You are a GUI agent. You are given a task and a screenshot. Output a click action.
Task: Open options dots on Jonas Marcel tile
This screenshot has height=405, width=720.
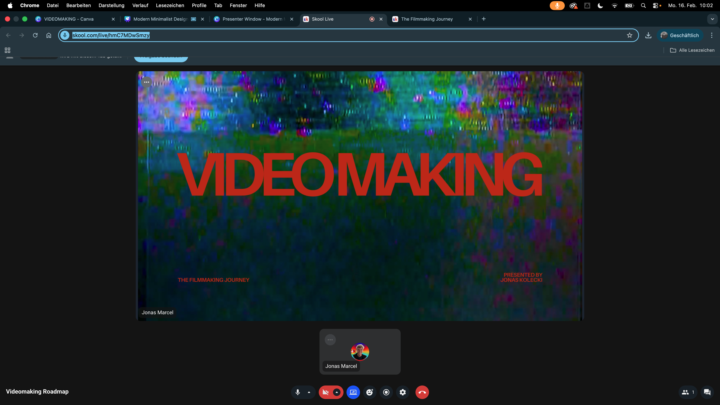click(x=330, y=340)
